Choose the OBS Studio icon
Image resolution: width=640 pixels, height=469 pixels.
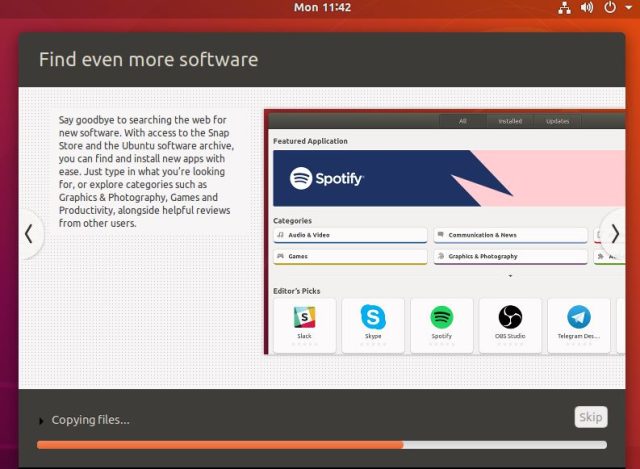pyautogui.click(x=510, y=318)
